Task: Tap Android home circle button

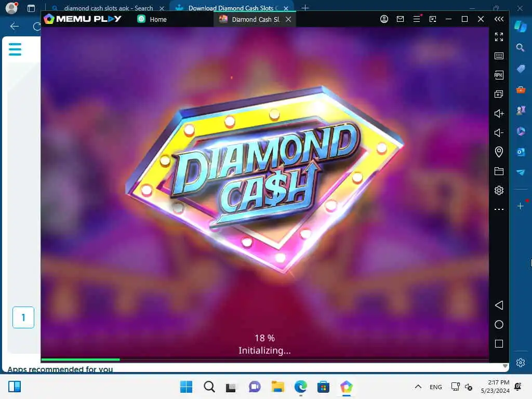Action: point(499,324)
